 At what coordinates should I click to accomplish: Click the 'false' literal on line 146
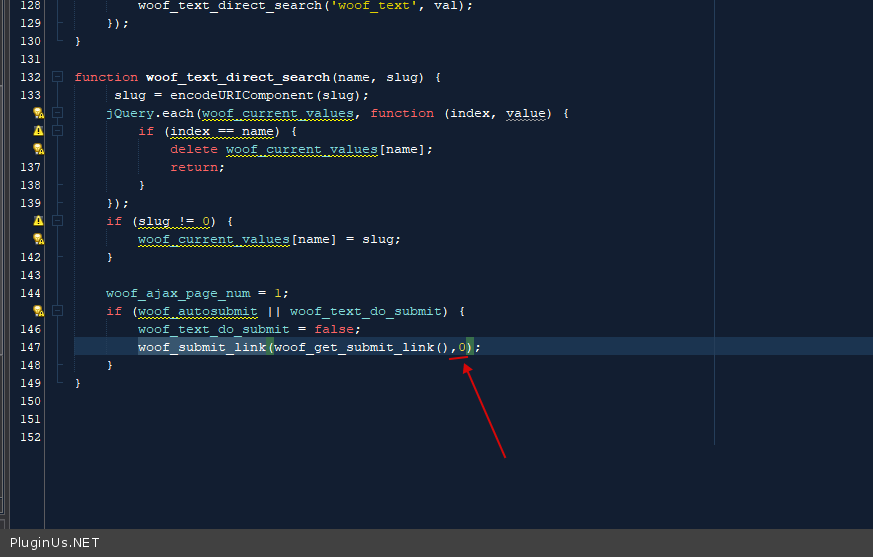click(x=334, y=329)
